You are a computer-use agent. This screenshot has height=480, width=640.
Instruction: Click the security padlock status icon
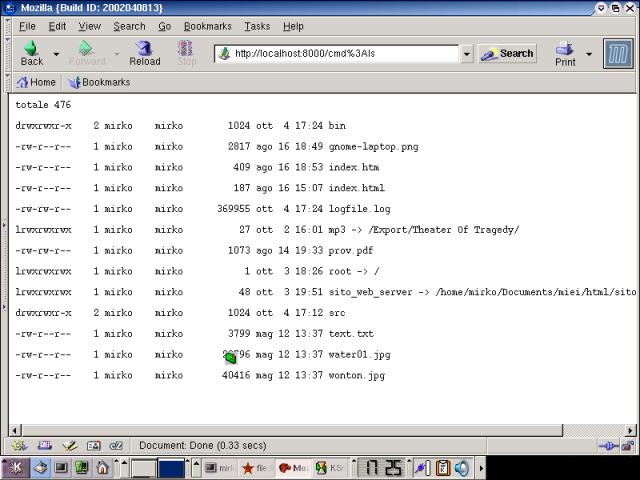(627, 445)
